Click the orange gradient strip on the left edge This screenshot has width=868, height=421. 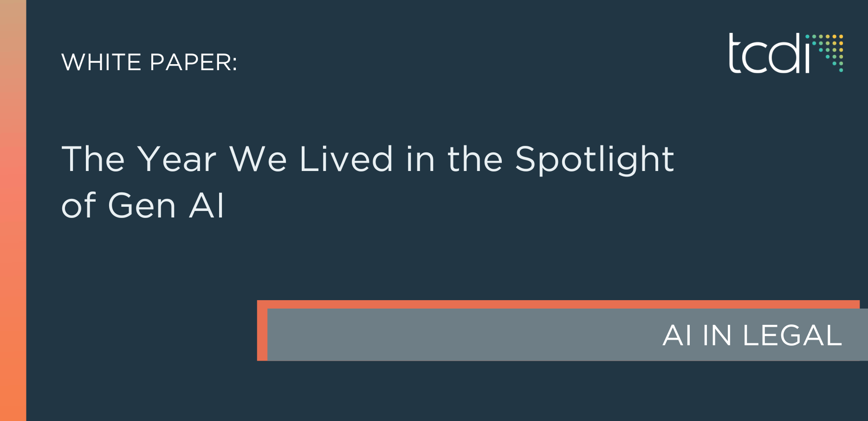13,209
